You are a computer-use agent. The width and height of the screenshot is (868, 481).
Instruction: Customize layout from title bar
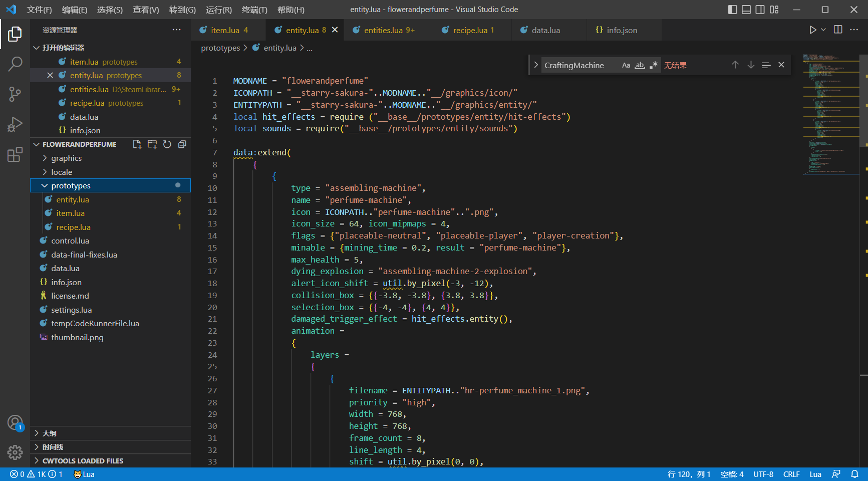point(774,10)
